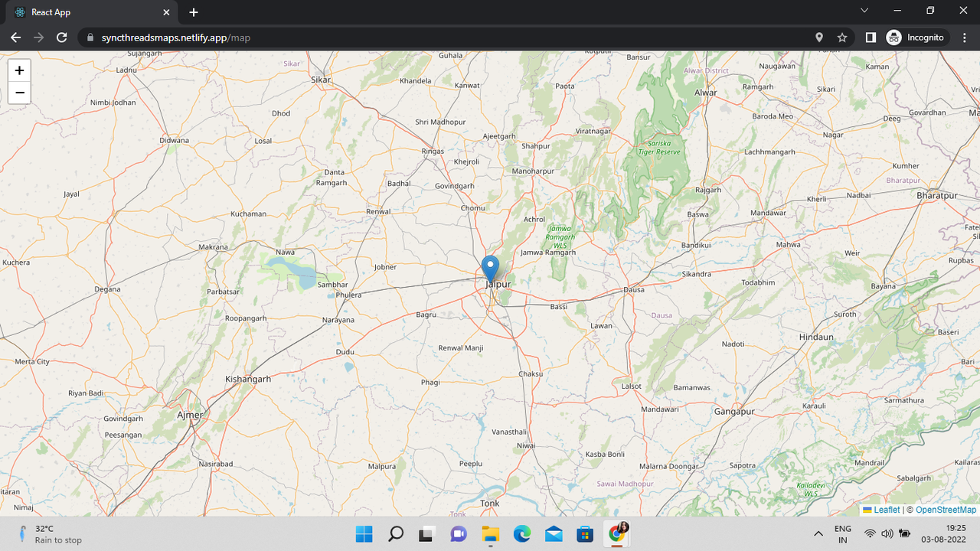
Task: Click the Leaflet link in map corner
Action: 886,510
